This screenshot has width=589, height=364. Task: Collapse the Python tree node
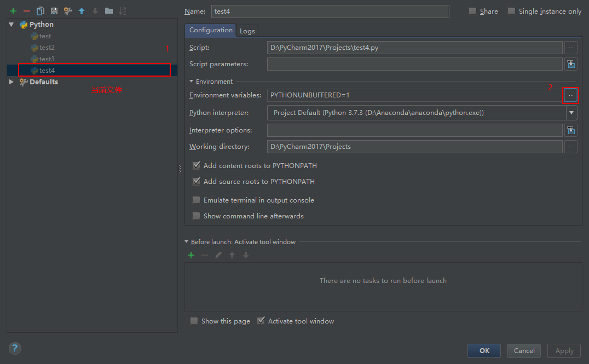click(11, 24)
